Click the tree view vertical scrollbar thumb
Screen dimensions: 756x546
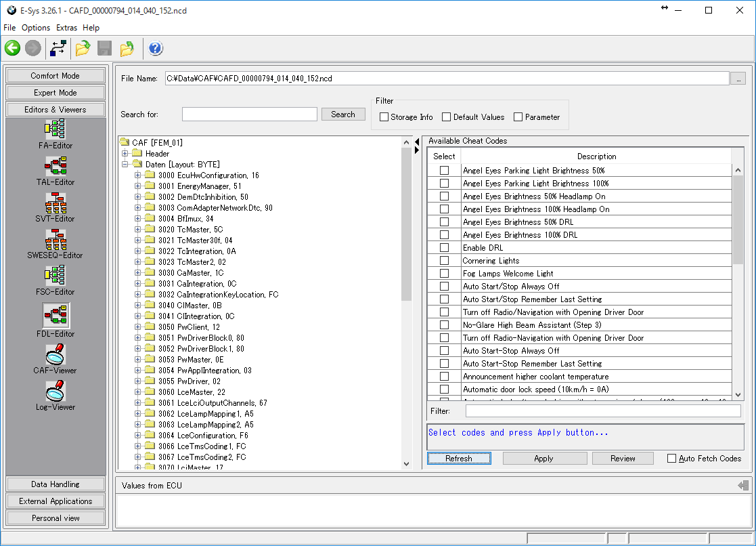click(x=406, y=224)
